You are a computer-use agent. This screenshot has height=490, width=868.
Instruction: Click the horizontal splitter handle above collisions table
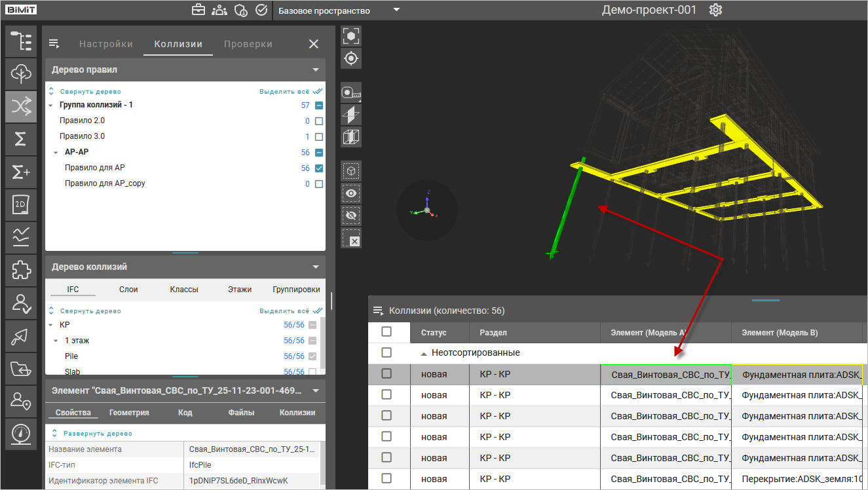[x=765, y=300]
